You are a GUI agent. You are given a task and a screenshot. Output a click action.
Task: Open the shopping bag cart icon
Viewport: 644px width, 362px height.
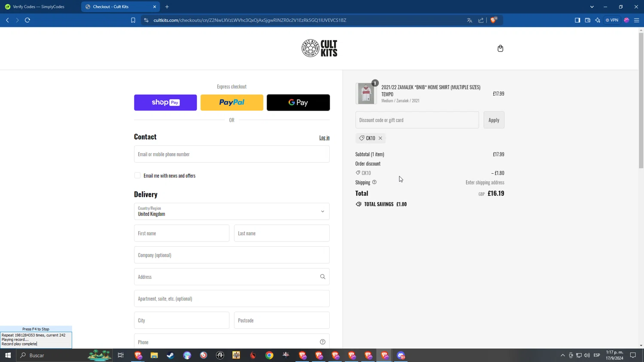coord(500,48)
